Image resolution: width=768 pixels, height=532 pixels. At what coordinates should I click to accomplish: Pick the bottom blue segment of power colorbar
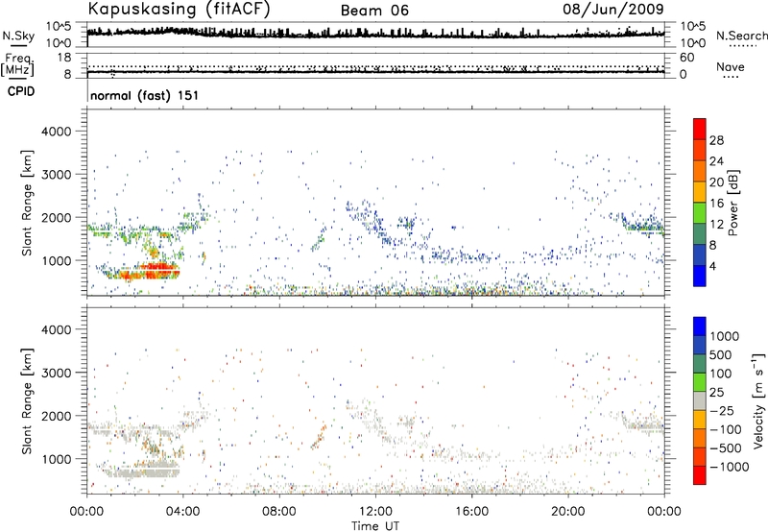point(700,277)
